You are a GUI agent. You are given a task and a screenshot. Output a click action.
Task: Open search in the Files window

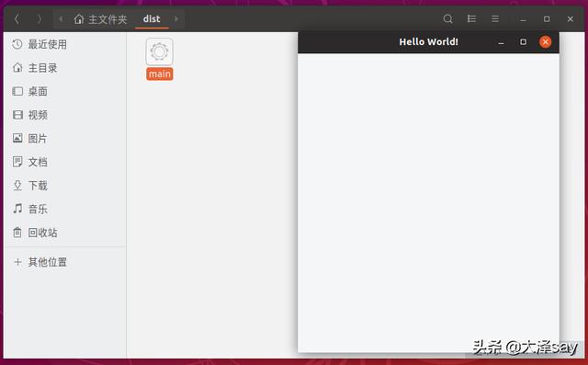447,18
